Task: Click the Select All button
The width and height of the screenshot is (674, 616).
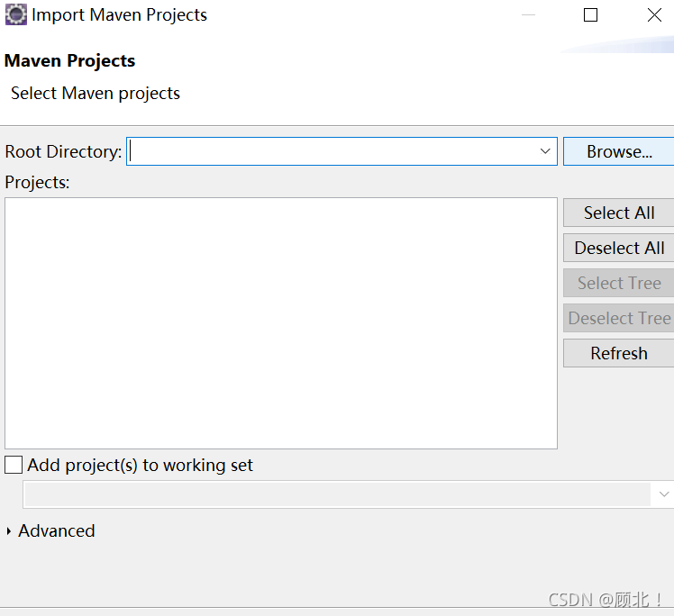Action: coord(619,213)
